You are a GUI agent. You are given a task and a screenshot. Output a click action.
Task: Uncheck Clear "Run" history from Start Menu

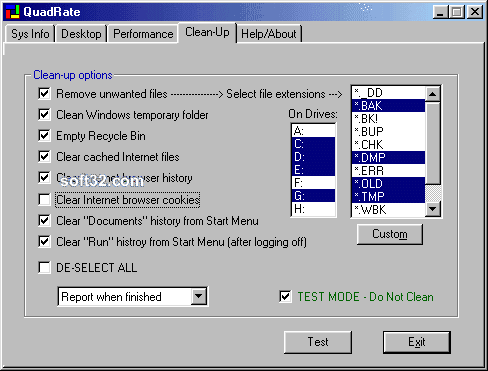(x=44, y=242)
